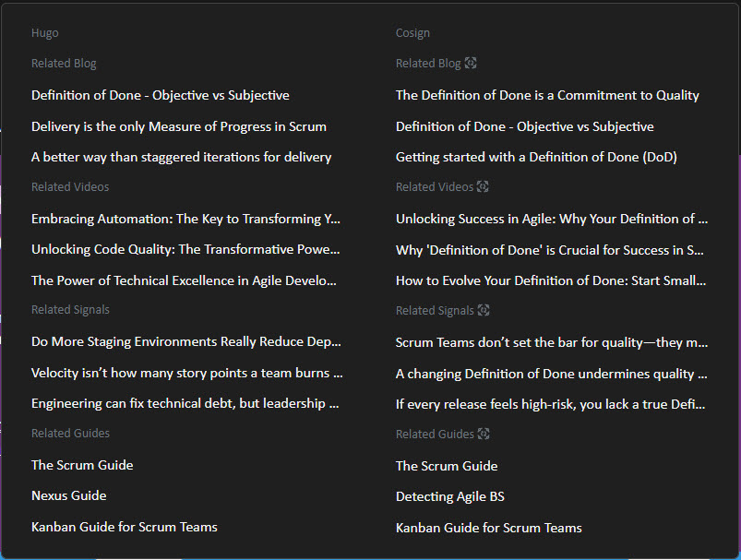
Task: Open 'Definition of Done - Objective vs Subjective' under Hugo
Action: tap(161, 95)
